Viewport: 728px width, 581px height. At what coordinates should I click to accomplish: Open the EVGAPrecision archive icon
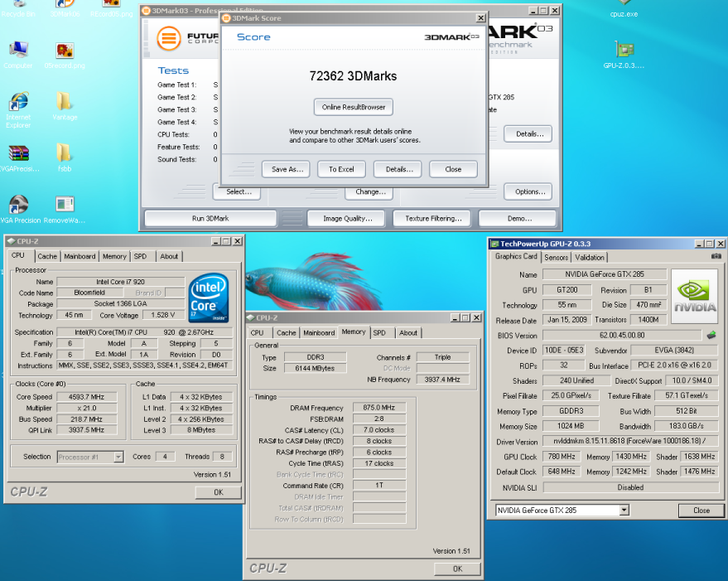pyautogui.click(x=19, y=158)
